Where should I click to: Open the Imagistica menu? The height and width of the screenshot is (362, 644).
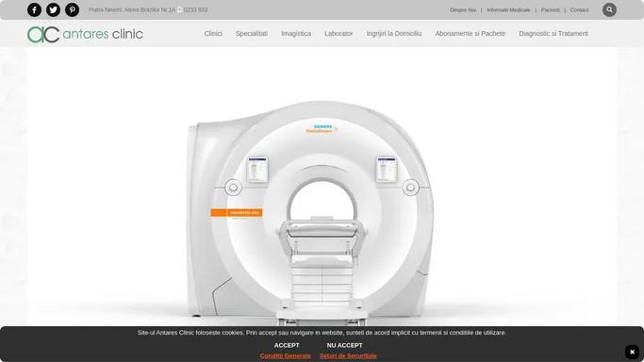pos(296,34)
